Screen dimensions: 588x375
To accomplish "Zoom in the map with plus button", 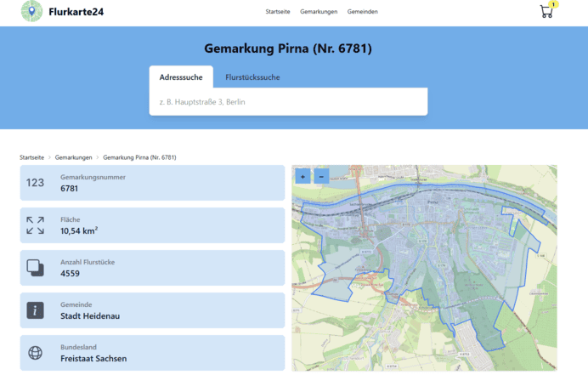I will [x=302, y=176].
